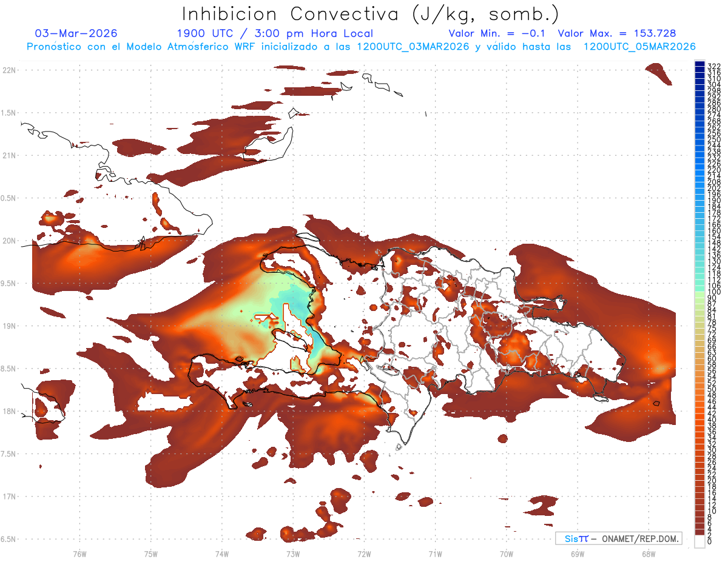
Task: Click the '202' colorbar value
Action: click(713, 188)
